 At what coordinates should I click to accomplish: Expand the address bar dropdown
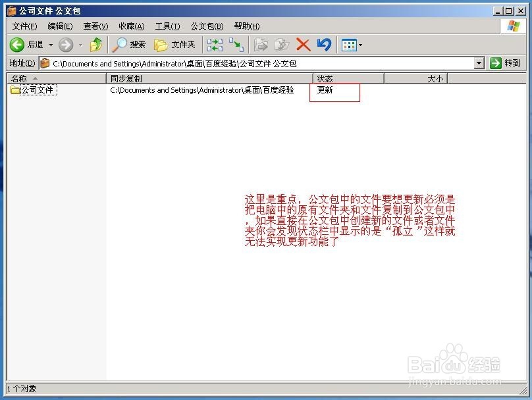[479, 63]
